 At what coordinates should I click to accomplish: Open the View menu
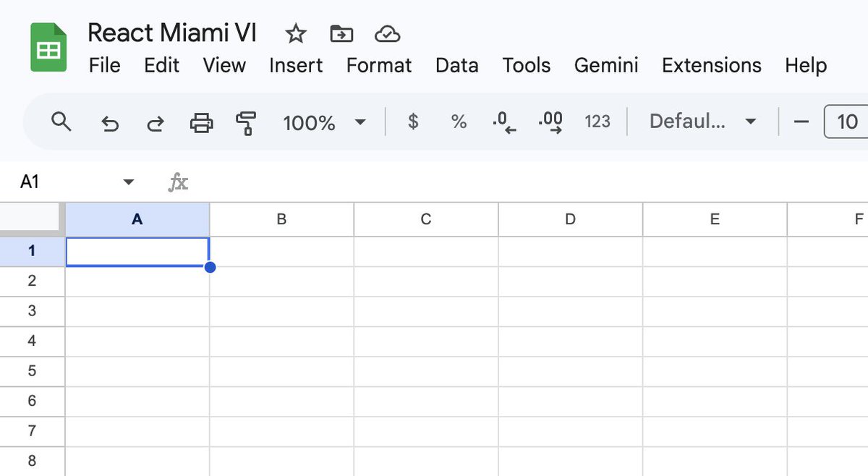click(x=224, y=65)
